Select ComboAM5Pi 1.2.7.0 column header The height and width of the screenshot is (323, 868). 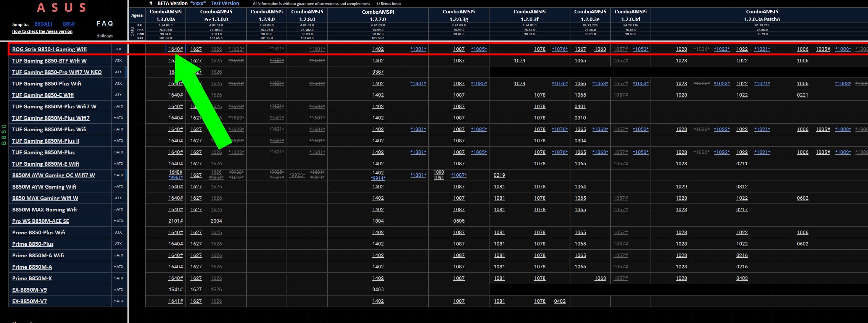(x=378, y=15)
